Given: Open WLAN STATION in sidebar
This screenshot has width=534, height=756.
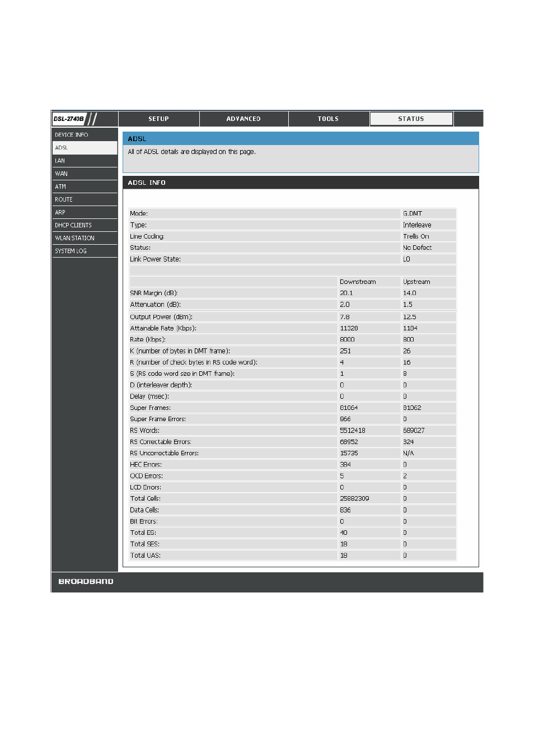Looking at the screenshot, I should tap(85, 238).
